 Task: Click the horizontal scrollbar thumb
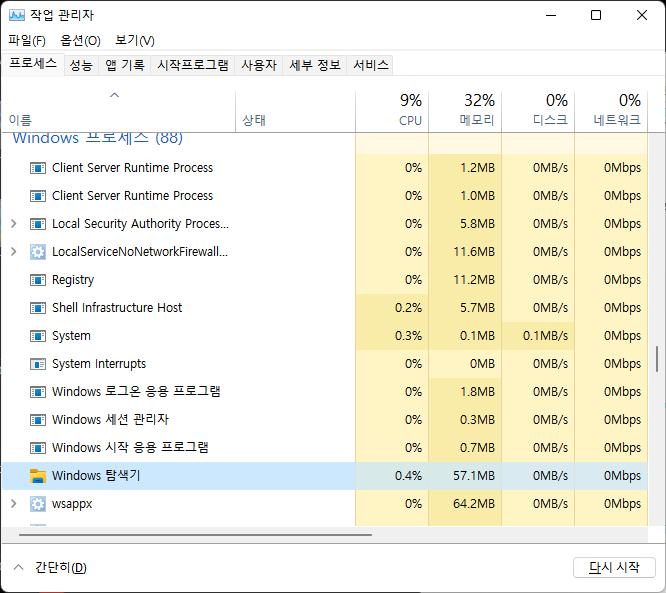point(195,535)
